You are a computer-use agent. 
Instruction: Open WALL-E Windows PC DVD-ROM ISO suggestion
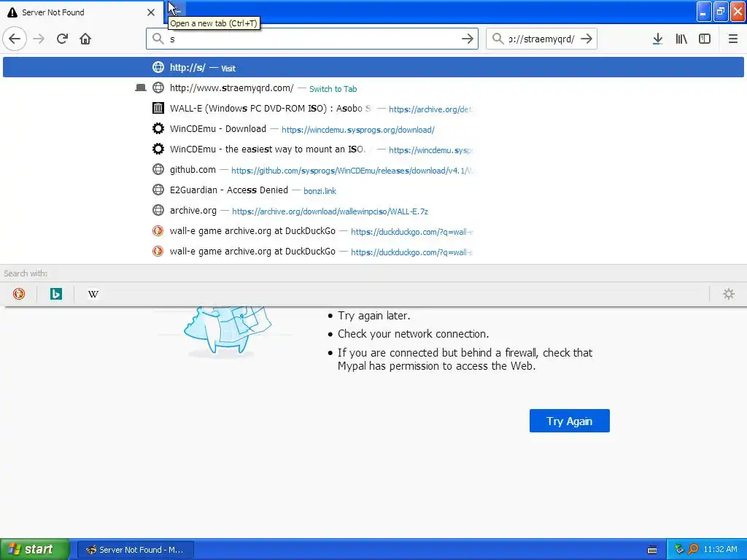point(373,109)
